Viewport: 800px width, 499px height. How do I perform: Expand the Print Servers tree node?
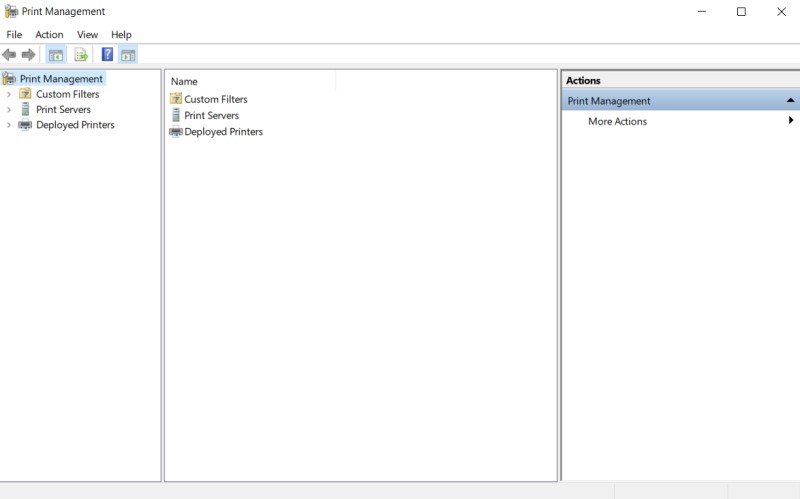click(9, 109)
